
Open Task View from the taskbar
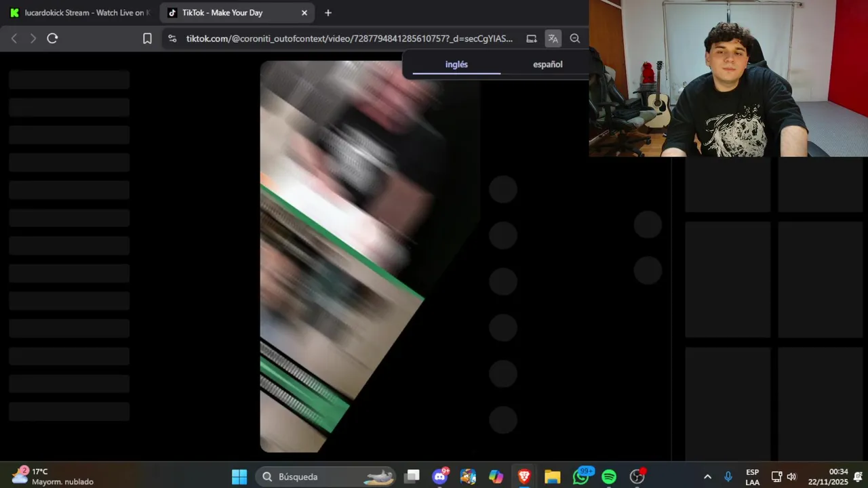(412, 476)
